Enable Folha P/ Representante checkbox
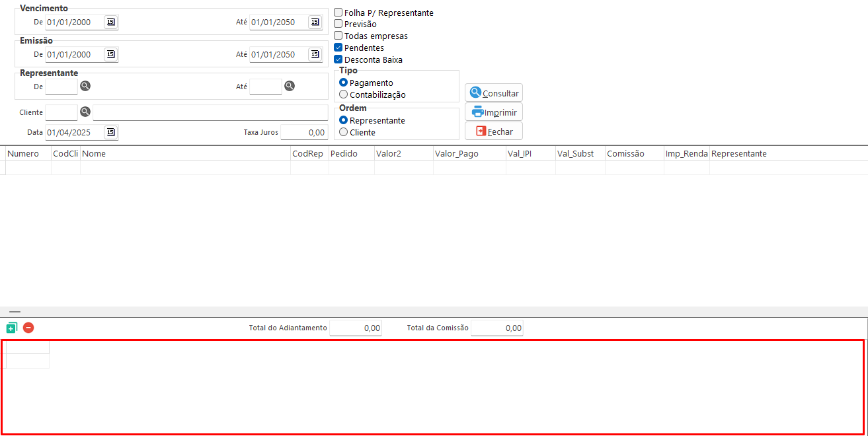Viewport: 868px width, 436px height. click(338, 13)
